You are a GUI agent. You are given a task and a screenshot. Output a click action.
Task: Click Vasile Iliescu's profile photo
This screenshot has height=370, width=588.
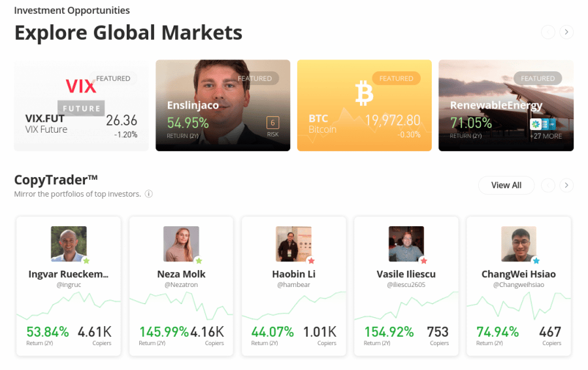406,244
